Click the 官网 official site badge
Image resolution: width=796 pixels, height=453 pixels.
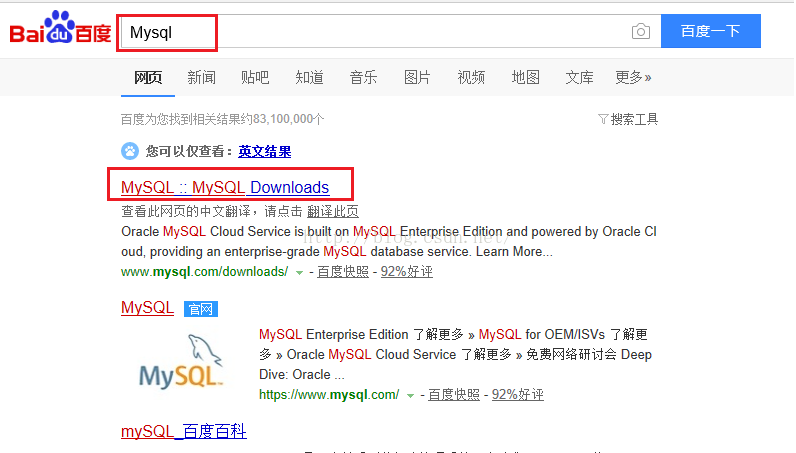pyautogui.click(x=201, y=309)
